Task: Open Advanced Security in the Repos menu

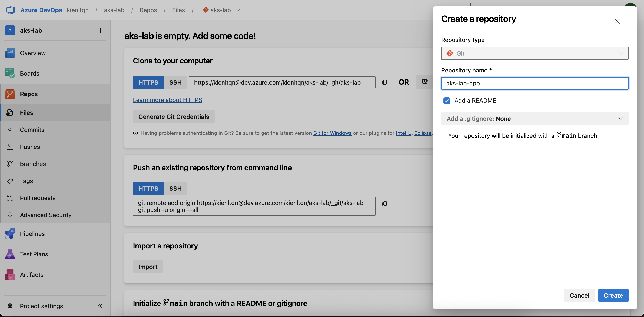Action: pyautogui.click(x=46, y=215)
